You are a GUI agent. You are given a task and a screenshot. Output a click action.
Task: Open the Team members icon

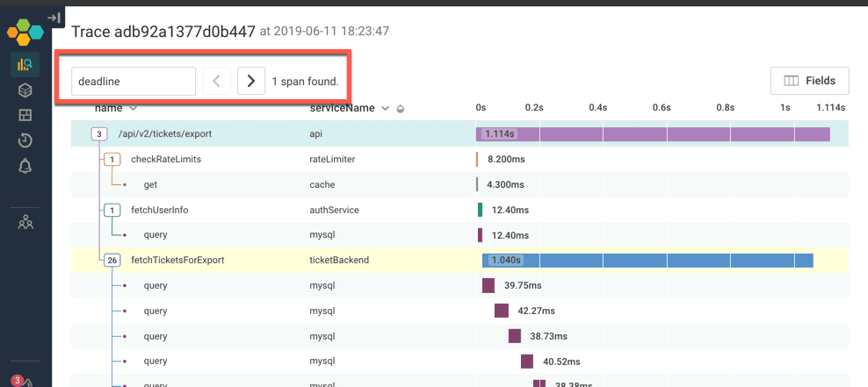[x=25, y=222]
